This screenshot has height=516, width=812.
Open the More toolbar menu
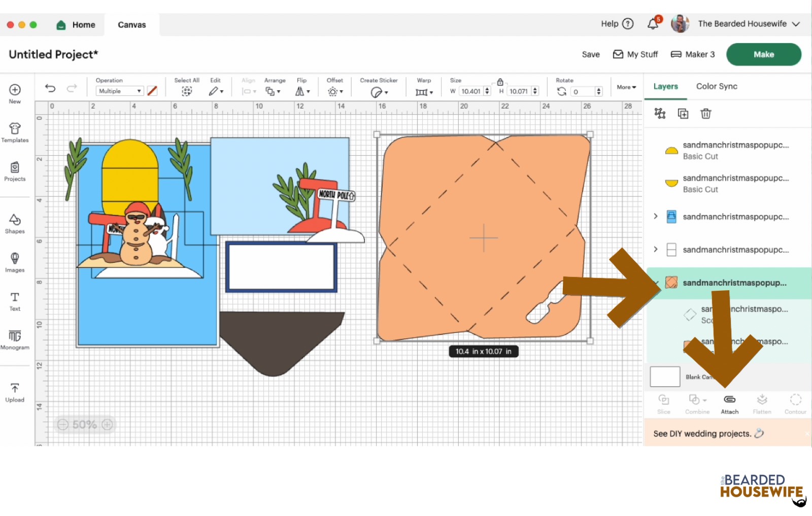(x=626, y=87)
